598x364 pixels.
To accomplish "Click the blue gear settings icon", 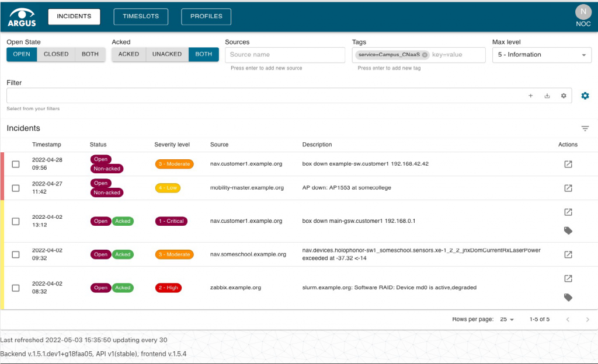I will (x=585, y=96).
